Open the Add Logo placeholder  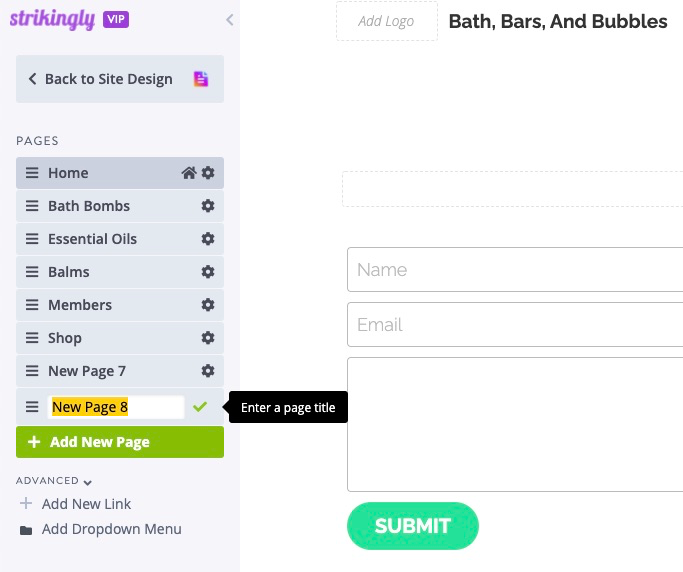pos(387,21)
